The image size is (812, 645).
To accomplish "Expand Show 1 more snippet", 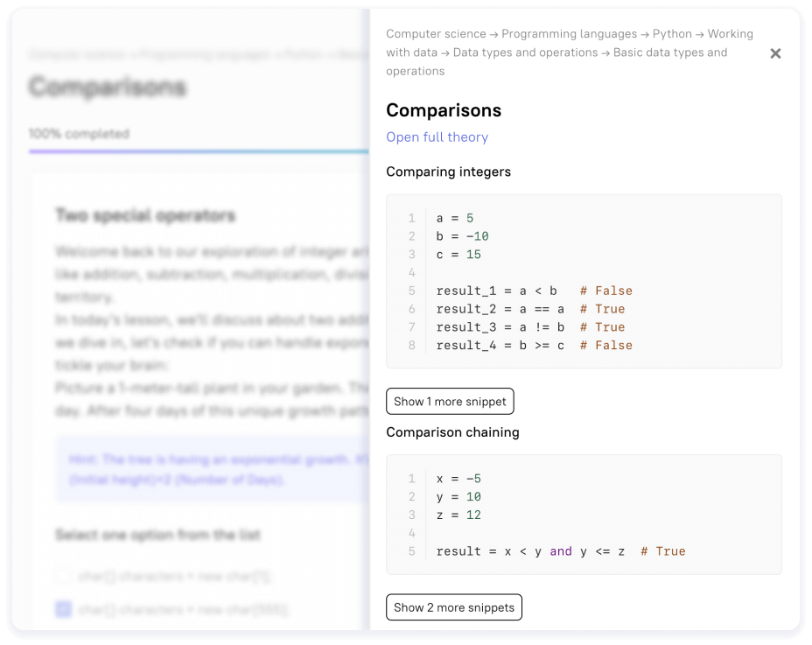I will (x=450, y=402).
